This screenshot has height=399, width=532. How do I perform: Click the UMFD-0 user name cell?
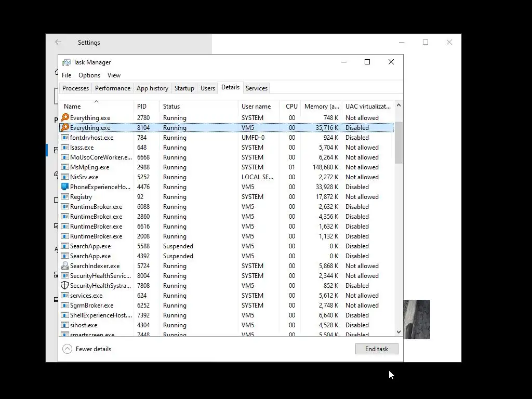tap(253, 137)
